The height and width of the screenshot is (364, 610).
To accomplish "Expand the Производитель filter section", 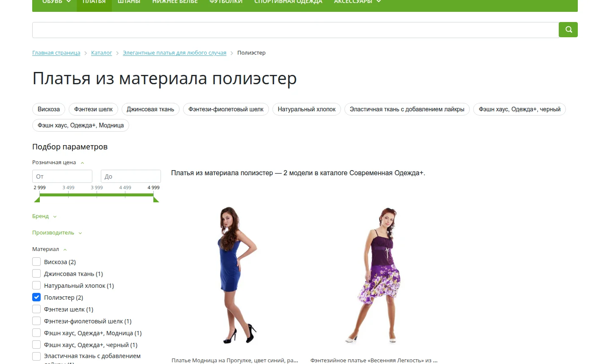I will (57, 233).
